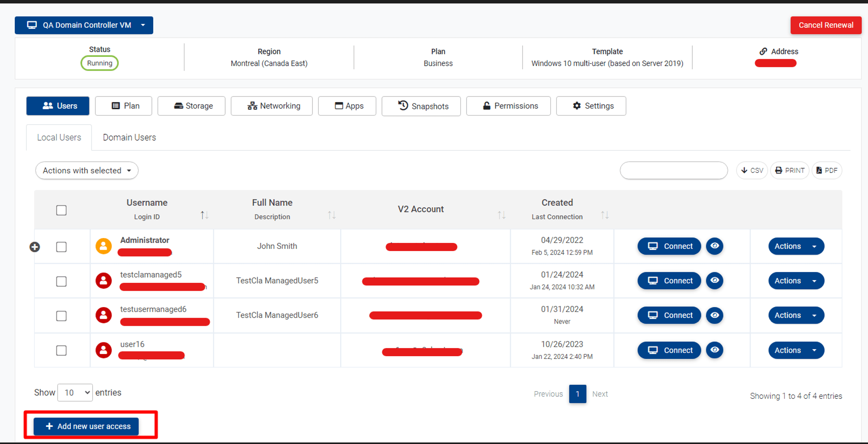
Task: Select the checkbox next to Administrator
Action: (61, 247)
